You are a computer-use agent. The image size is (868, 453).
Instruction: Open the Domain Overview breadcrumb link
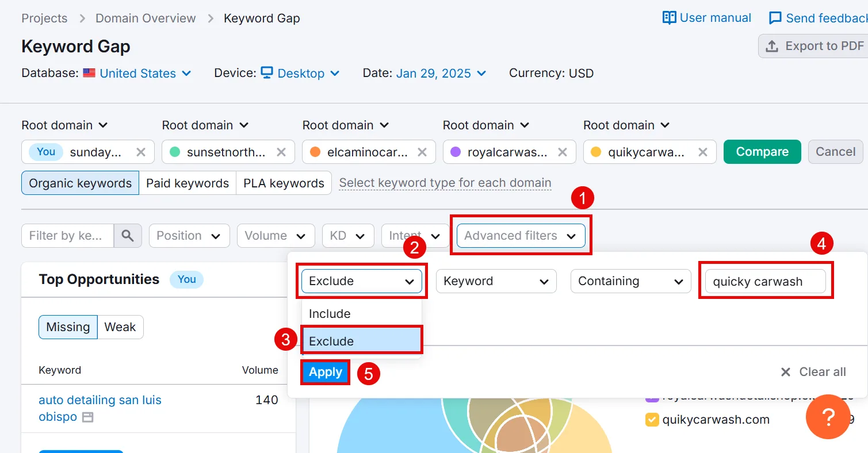pyautogui.click(x=146, y=18)
